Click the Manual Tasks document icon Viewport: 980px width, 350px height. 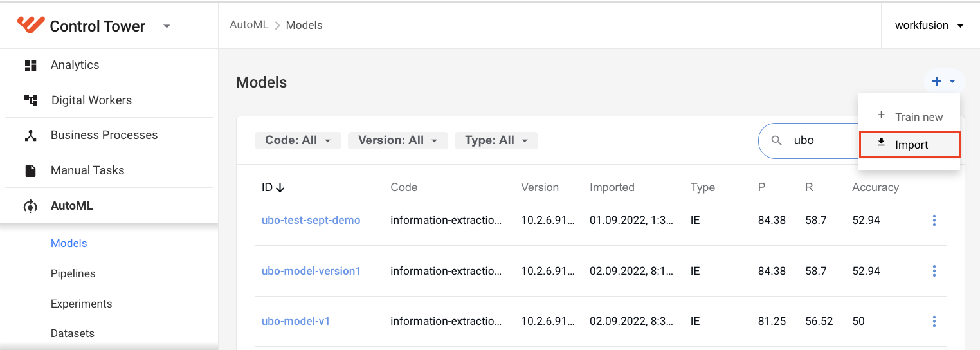(x=30, y=170)
